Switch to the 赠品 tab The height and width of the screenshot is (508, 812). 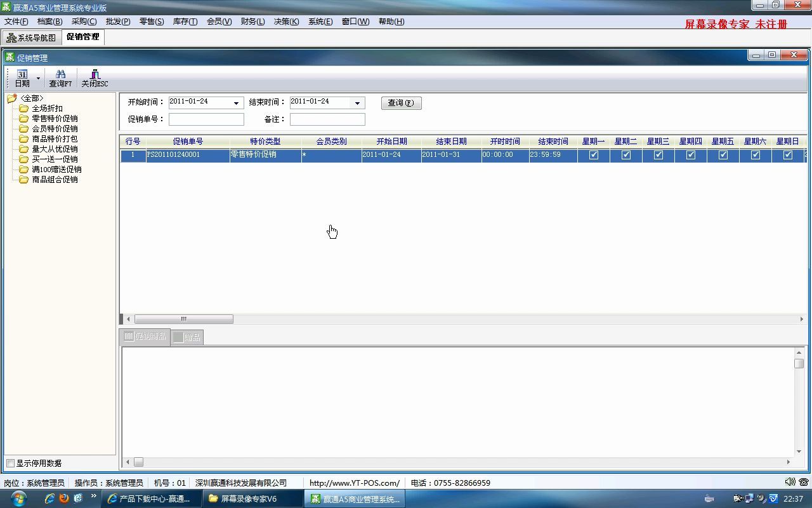point(187,337)
